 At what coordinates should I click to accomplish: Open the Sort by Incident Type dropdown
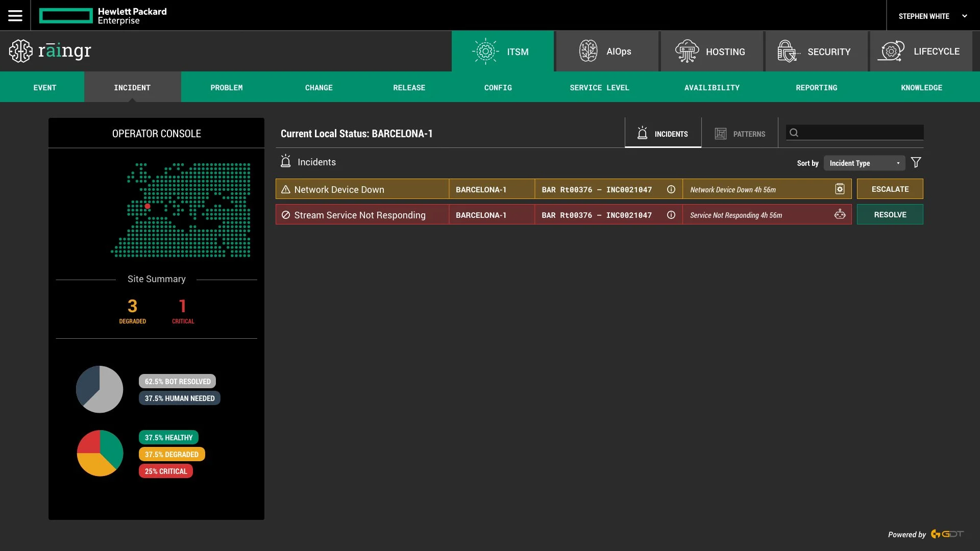pos(864,163)
